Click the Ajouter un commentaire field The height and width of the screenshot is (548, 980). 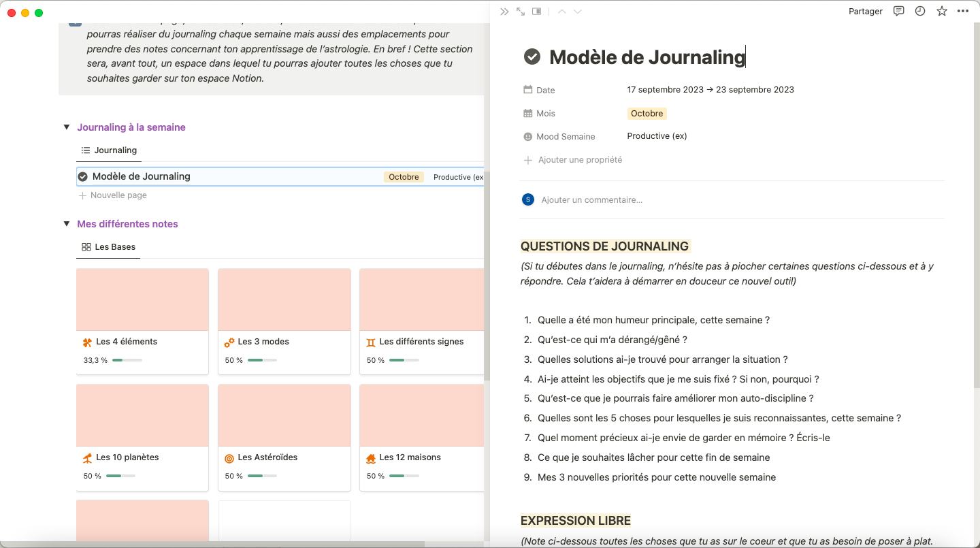point(591,200)
